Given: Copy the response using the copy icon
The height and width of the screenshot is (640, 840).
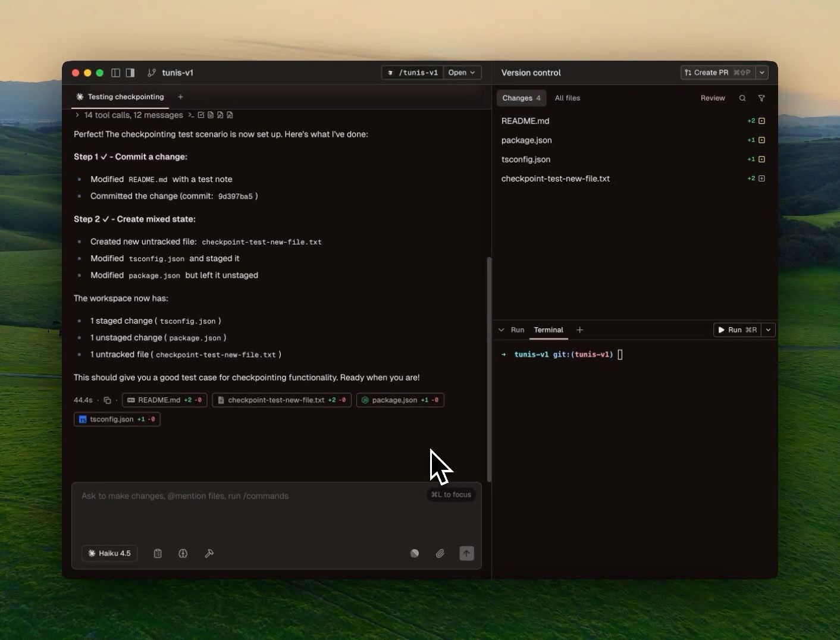Looking at the screenshot, I should pyautogui.click(x=107, y=400).
